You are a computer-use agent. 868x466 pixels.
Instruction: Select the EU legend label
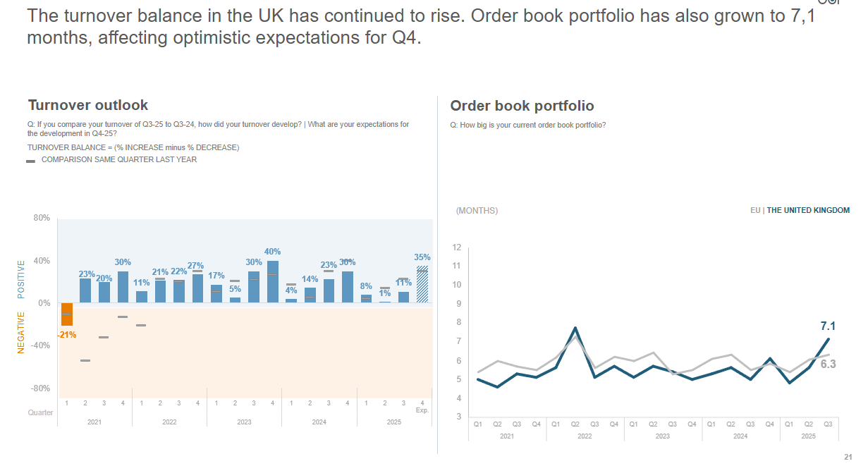point(755,210)
